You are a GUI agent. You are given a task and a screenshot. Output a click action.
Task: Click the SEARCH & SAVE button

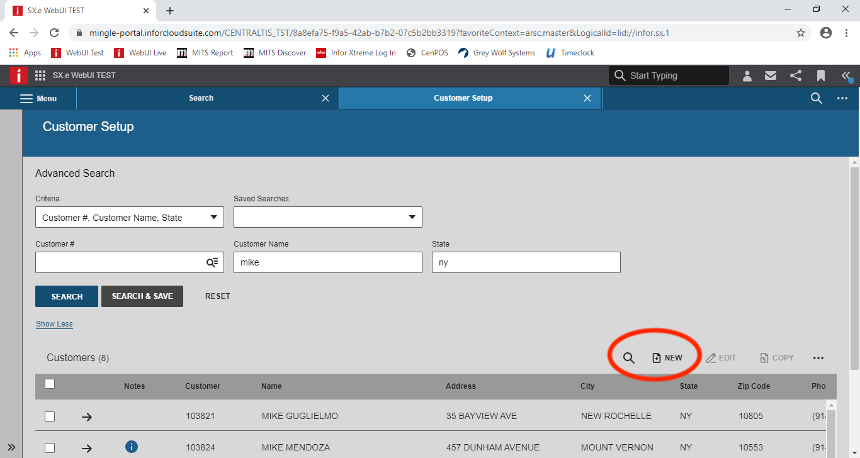tap(142, 296)
